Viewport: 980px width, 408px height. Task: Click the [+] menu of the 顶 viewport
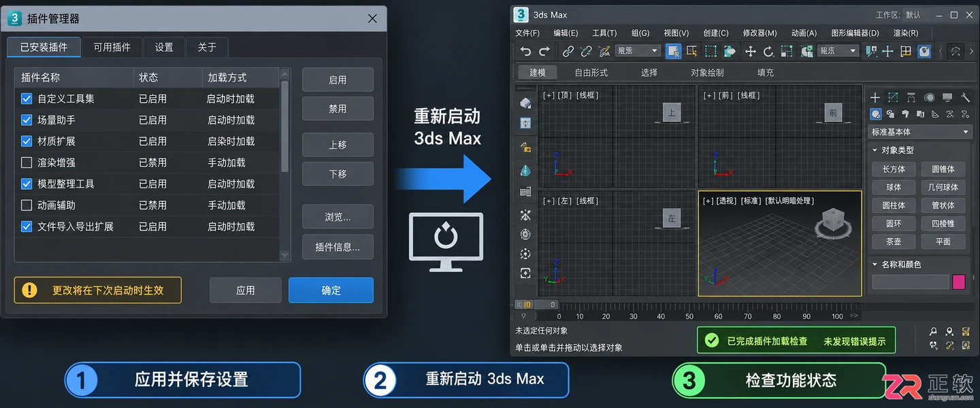[549, 95]
